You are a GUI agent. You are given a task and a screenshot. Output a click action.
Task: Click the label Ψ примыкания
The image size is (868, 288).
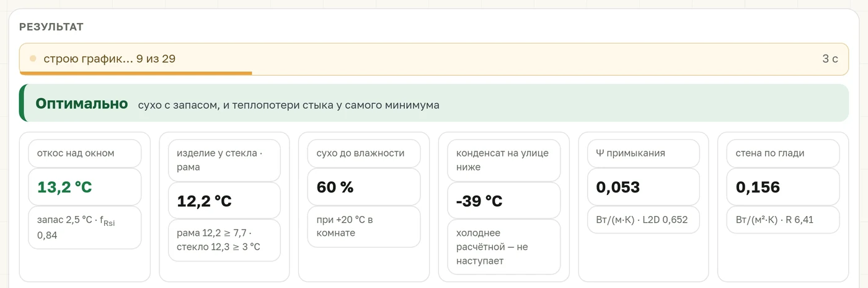631,153
